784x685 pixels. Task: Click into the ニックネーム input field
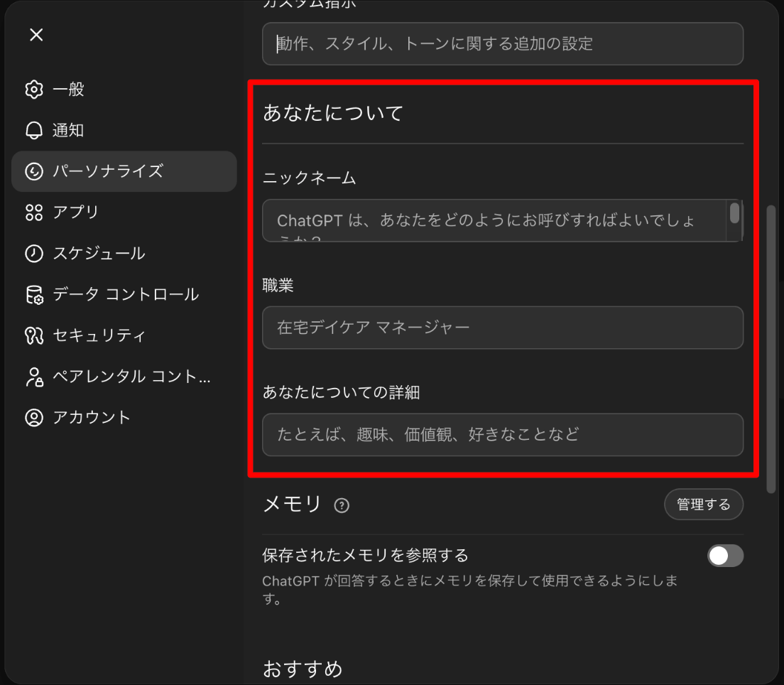tap(494, 220)
